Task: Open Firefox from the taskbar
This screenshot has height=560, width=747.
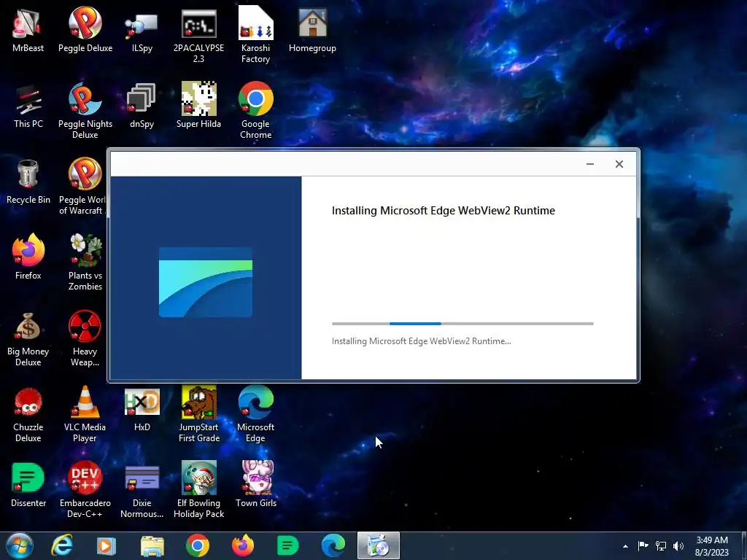Action: pyautogui.click(x=242, y=545)
